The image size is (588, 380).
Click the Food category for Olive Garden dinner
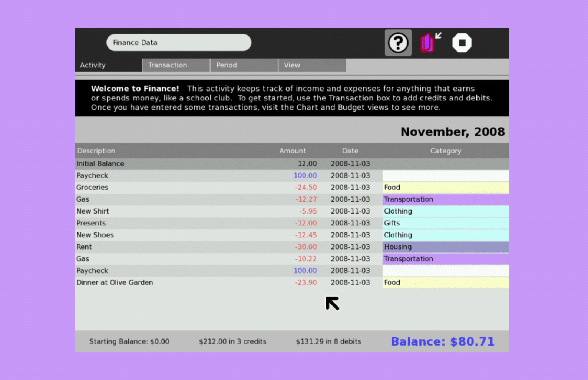coord(446,282)
